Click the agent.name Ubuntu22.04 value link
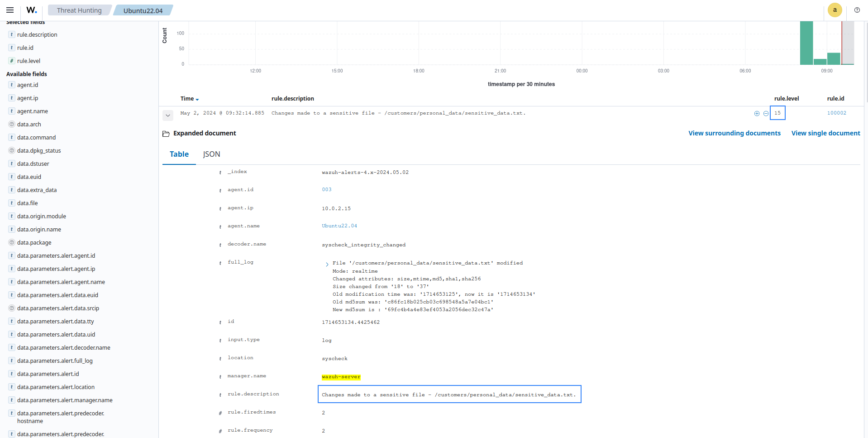 339,226
